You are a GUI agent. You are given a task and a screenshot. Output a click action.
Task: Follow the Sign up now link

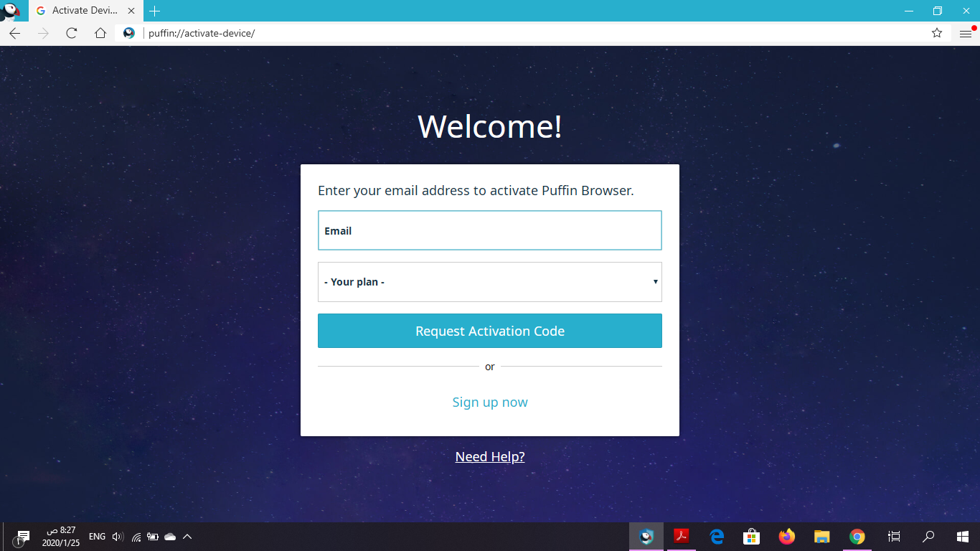pos(490,402)
